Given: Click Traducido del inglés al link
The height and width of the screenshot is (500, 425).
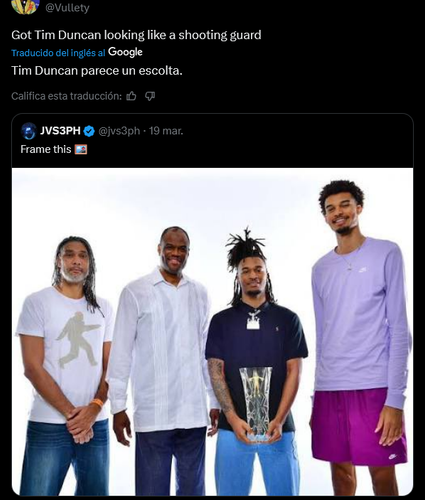Looking at the screenshot, I should (x=58, y=53).
